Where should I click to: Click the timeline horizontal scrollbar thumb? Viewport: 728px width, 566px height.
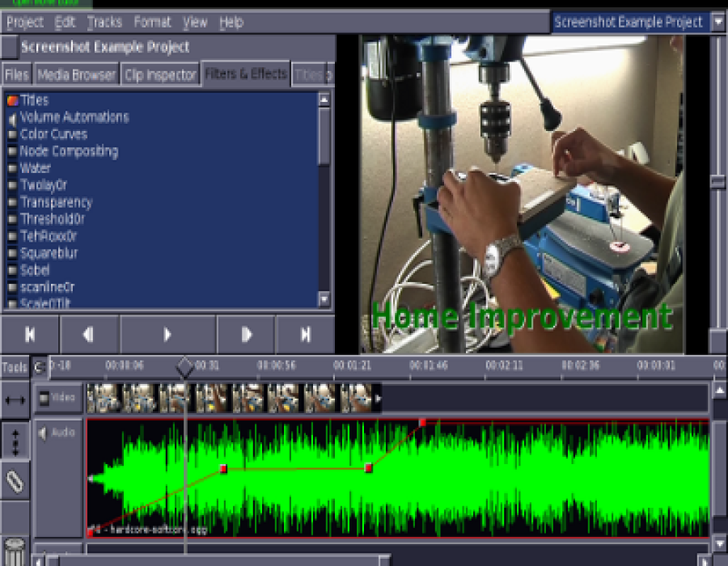[218, 560]
